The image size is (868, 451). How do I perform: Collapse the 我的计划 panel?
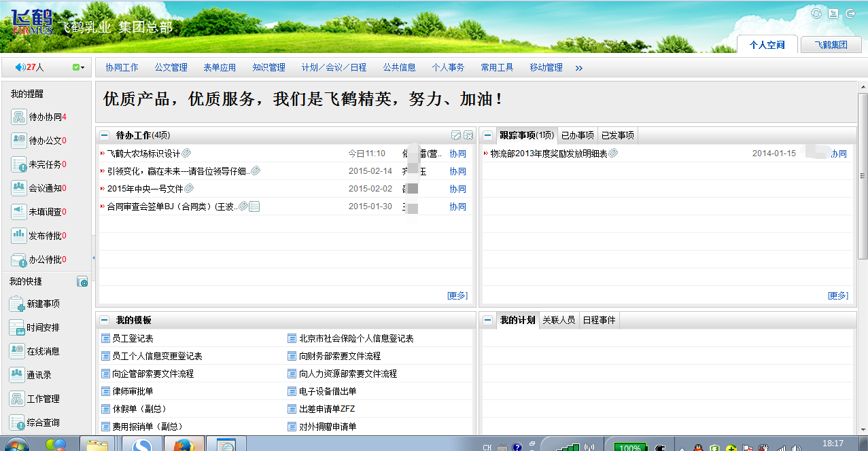click(487, 320)
